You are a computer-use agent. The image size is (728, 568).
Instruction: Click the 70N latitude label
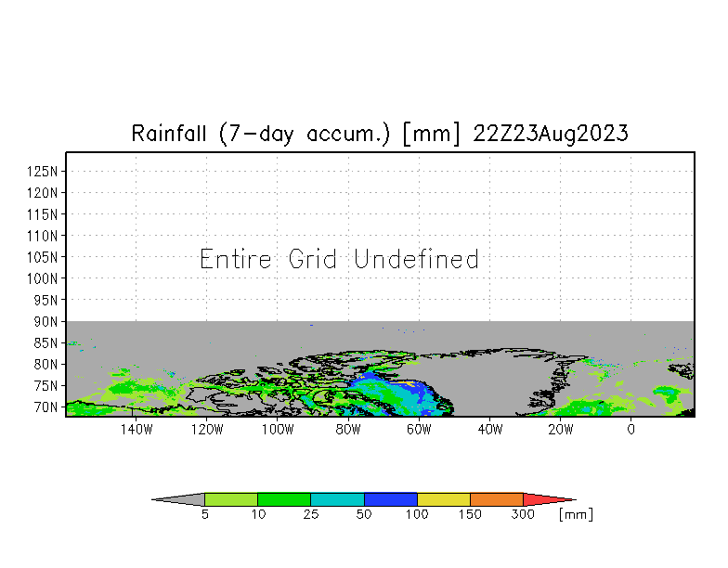point(45,407)
